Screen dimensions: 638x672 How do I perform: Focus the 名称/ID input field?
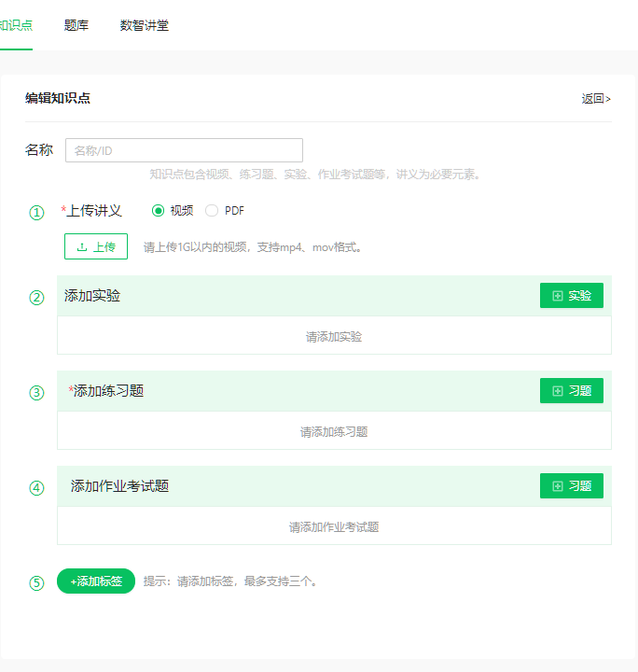pyautogui.click(x=184, y=150)
